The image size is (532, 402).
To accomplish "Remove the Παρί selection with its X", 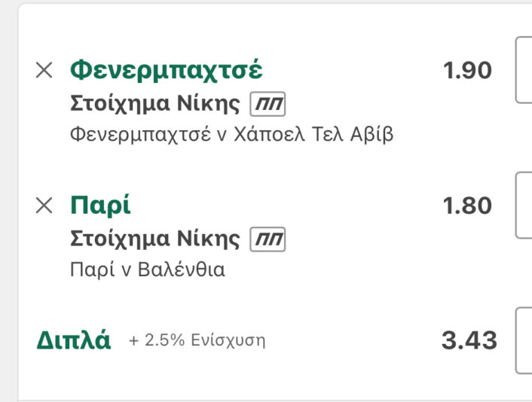I will pyautogui.click(x=44, y=206).
